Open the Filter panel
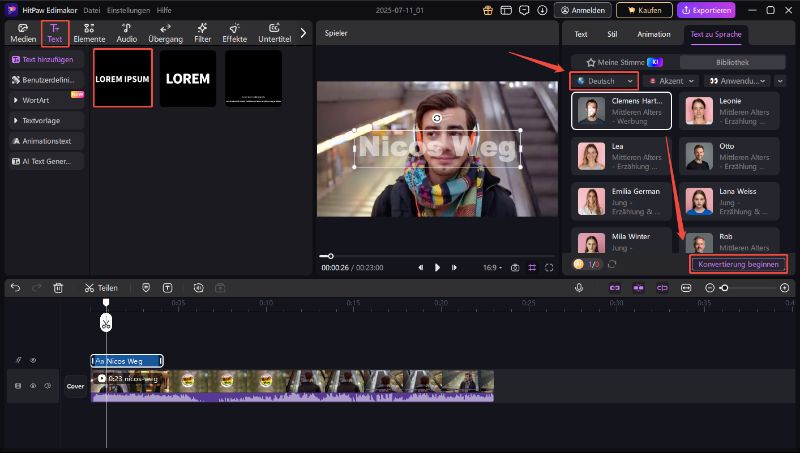800x453 pixels. pyautogui.click(x=203, y=33)
